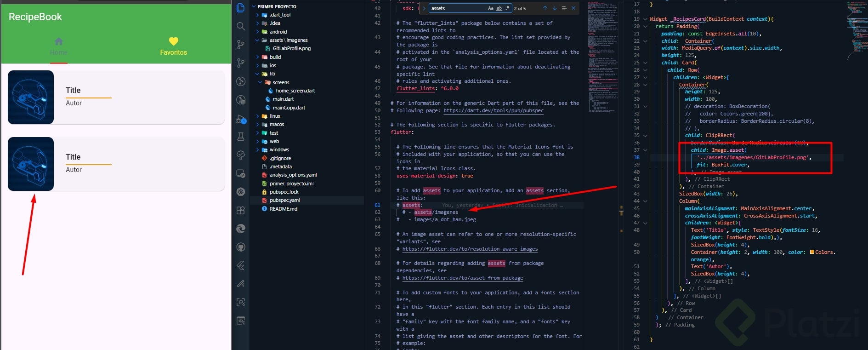Click the home icon in RecipeBook app
The image size is (868, 350).
[x=58, y=41]
